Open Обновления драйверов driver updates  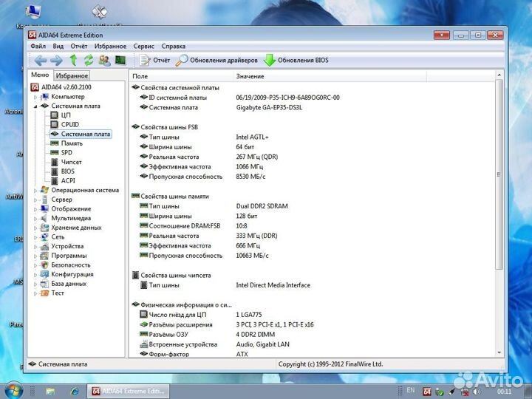216,61
